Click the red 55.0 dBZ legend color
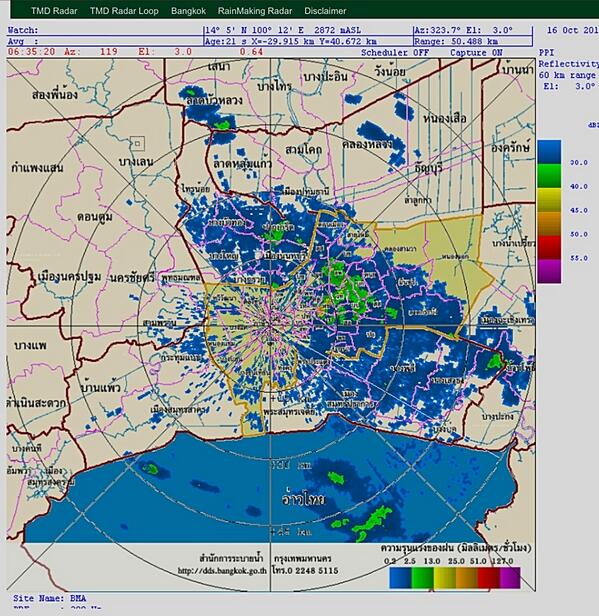599x616 pixels. coord(549,247)
